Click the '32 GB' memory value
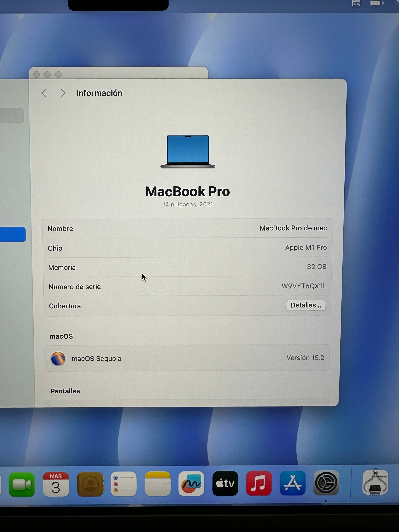The height and width of the screenshot is (532, 399). (317, 267)
